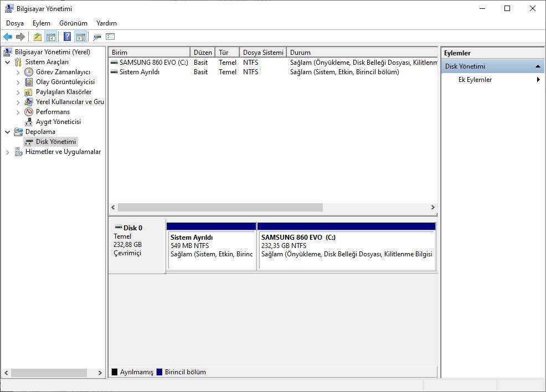
Task: Click the Performans gauge icon
Action: 29,112
